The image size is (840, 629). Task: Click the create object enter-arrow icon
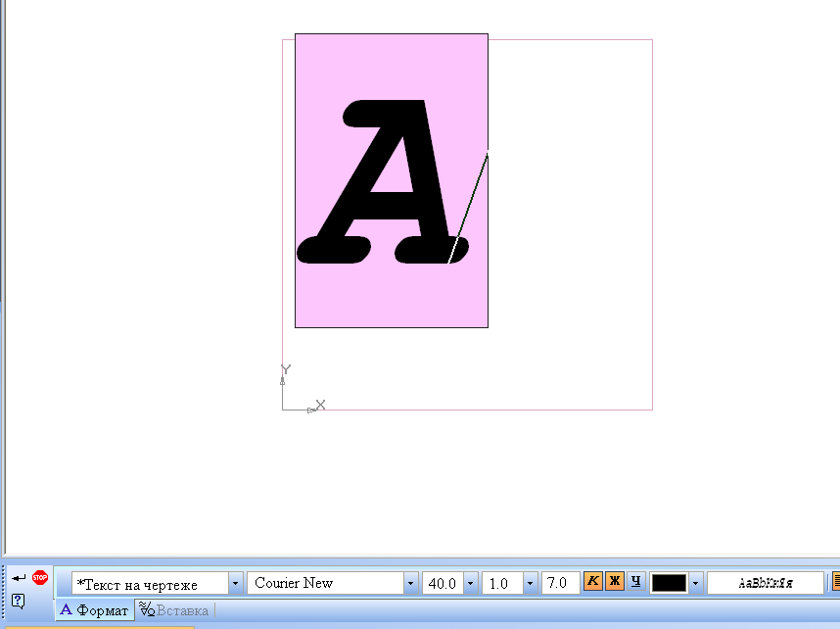[19, 578]
